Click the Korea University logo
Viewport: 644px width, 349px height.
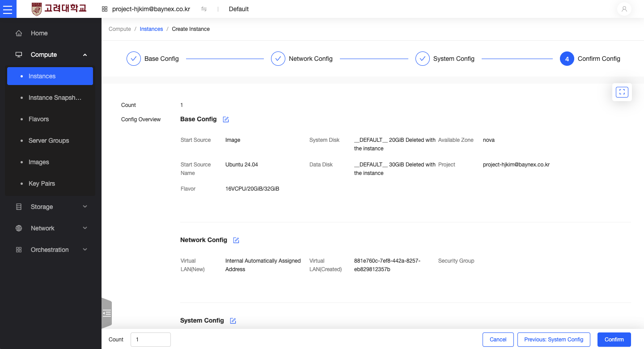coord(59,9)
